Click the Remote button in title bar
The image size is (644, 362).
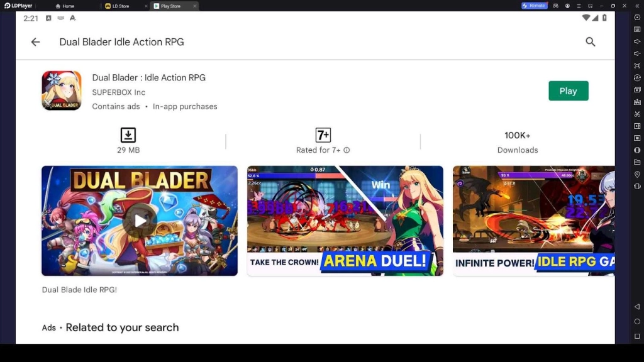[x=534, y=6]
